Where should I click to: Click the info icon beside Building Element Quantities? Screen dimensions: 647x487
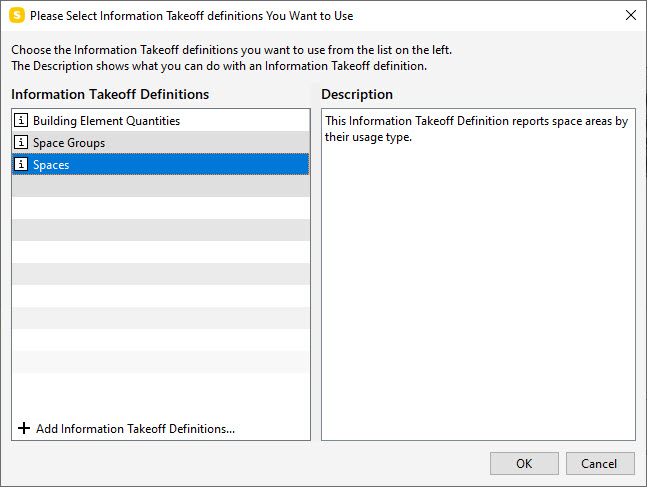pyautogui.click(x=21, y=120)
